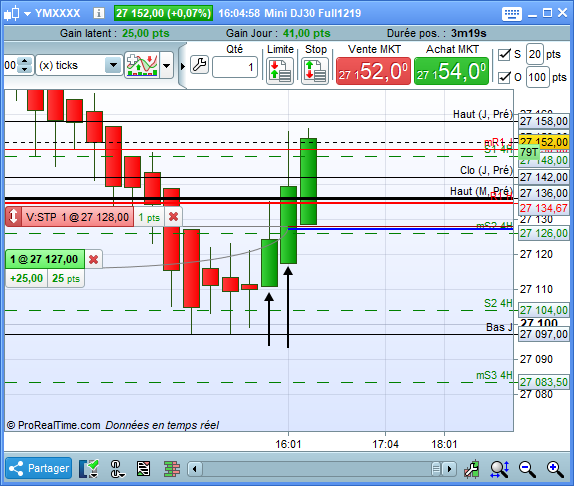Click the scrollbar right arrow
Screen dimensions: 574x486
(x=449, y=469)
